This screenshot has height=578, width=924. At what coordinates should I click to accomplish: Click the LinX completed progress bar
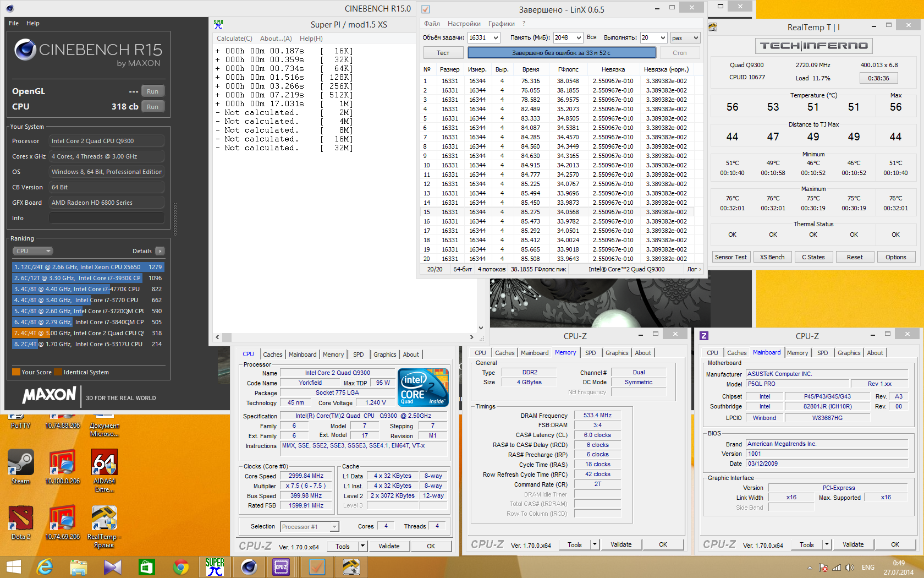click(x=561, y=53)
